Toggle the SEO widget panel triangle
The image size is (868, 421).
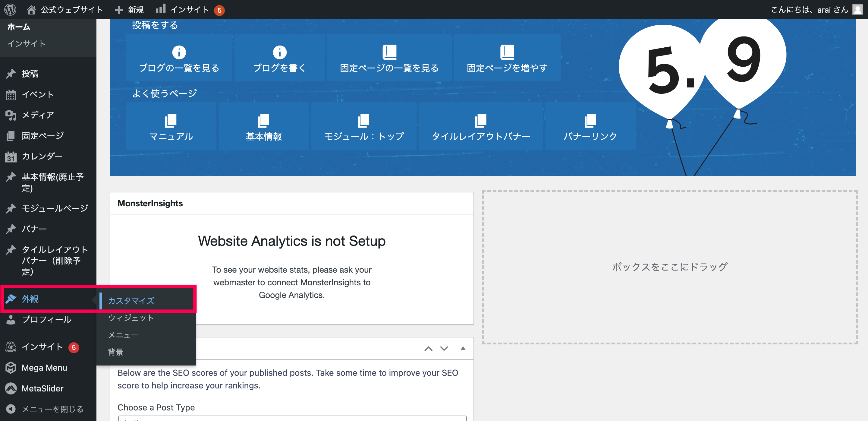coord(463,348)
